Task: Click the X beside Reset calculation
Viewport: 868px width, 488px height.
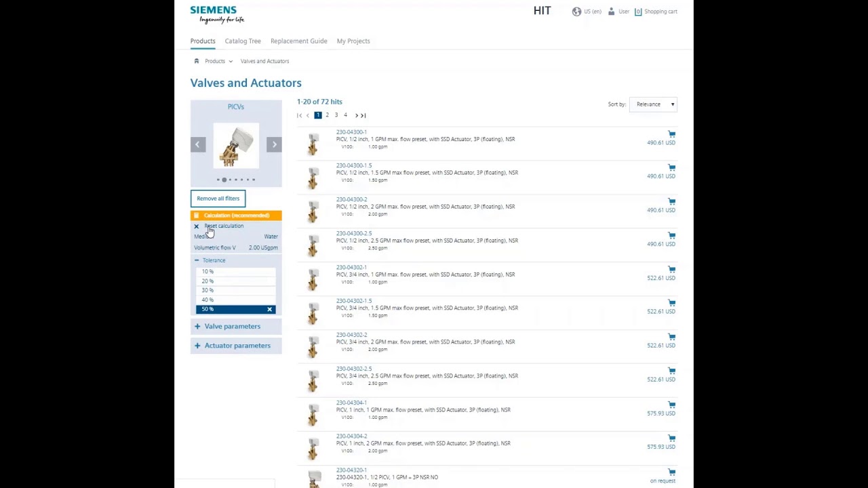Action: [197, 226]
